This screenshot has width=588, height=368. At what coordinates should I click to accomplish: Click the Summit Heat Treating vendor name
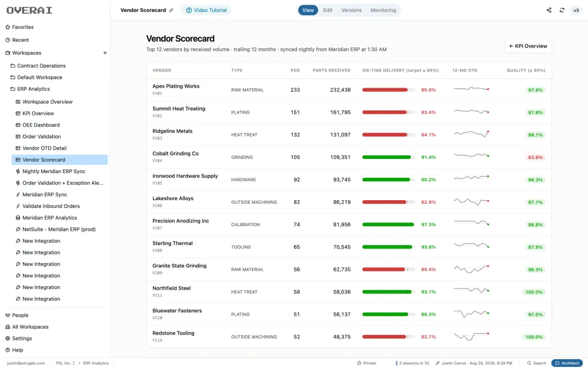point(179,108)
